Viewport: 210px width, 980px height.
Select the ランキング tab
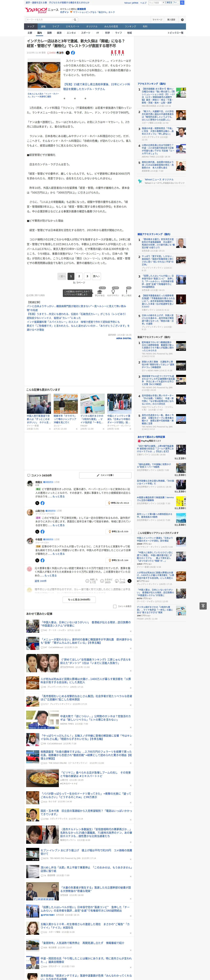[x=130, y=27]
